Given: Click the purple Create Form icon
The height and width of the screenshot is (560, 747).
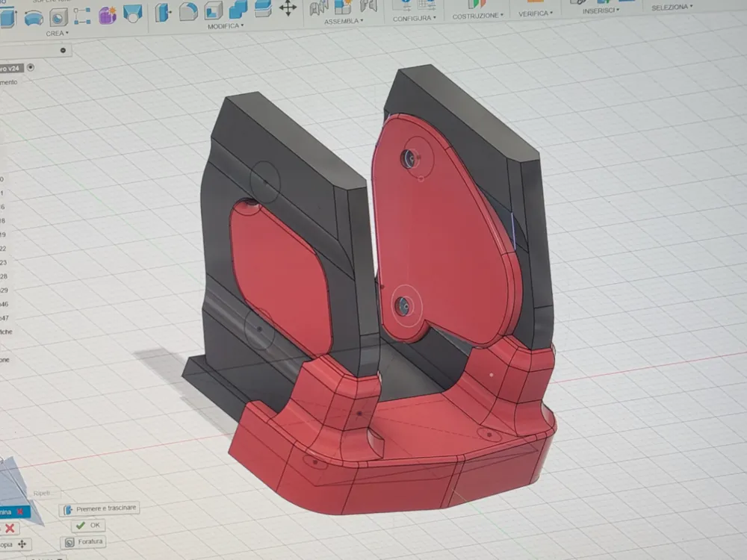Looking at the screenshot, I should click(x=108, y=15).
